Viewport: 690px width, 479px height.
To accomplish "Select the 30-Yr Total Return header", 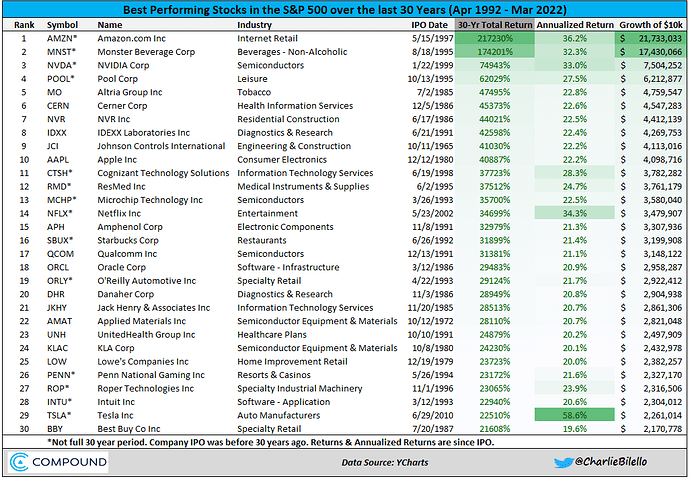I will tap(495, 25).
